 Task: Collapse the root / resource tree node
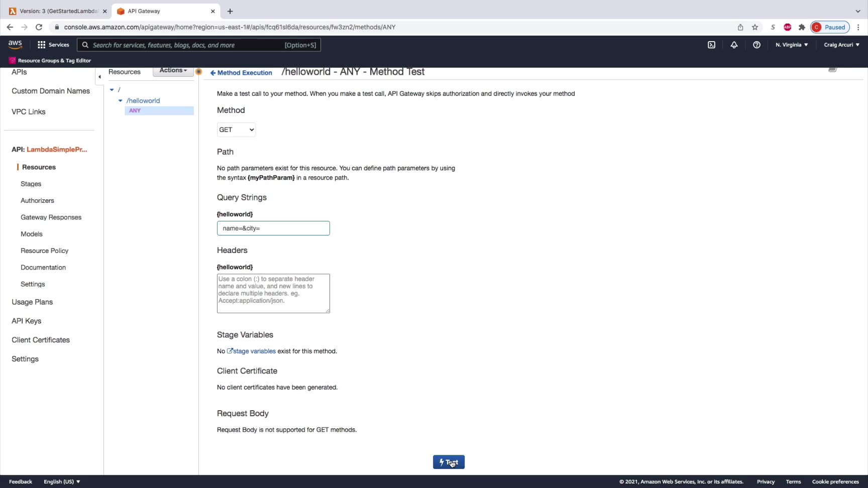tap(112, 90)
